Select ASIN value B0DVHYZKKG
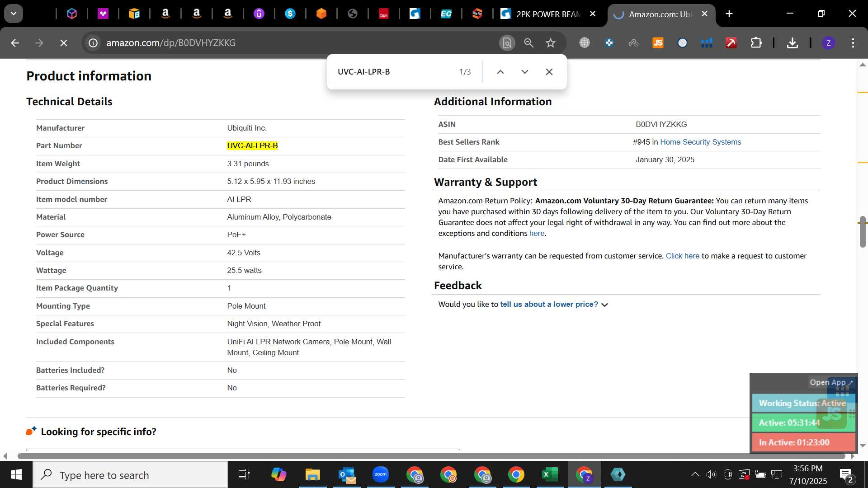 661,124
